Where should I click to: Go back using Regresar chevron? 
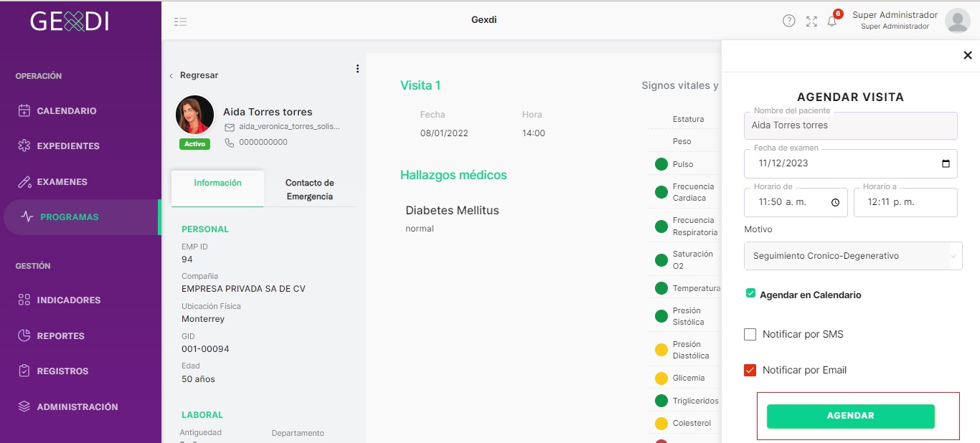pyautogui.click(x=171, y=75)
